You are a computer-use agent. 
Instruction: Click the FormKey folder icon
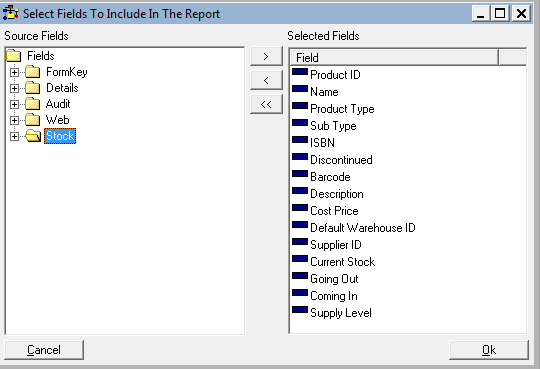tap(33, 72)
